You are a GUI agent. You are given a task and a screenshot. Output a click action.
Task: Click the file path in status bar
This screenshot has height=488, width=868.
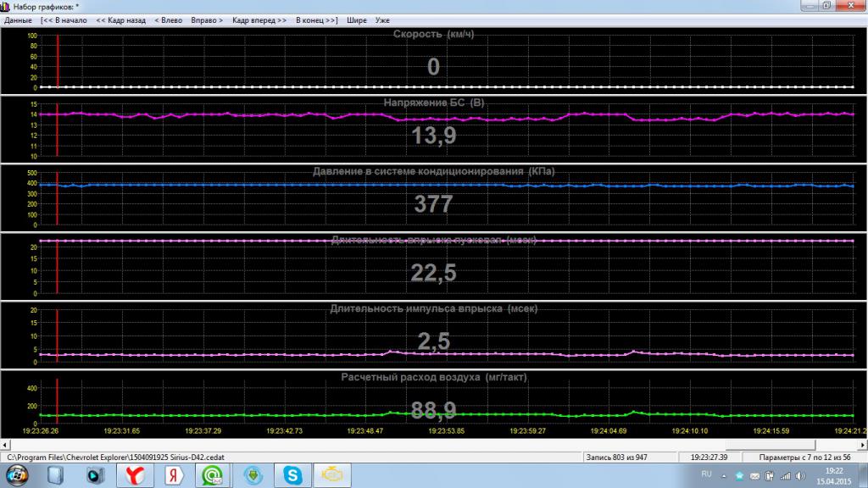(x=115, y=457)
